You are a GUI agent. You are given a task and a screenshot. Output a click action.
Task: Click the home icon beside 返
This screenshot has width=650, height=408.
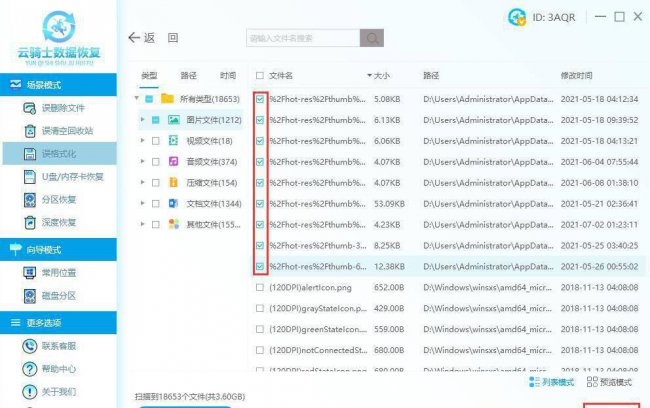coord(173,38)
